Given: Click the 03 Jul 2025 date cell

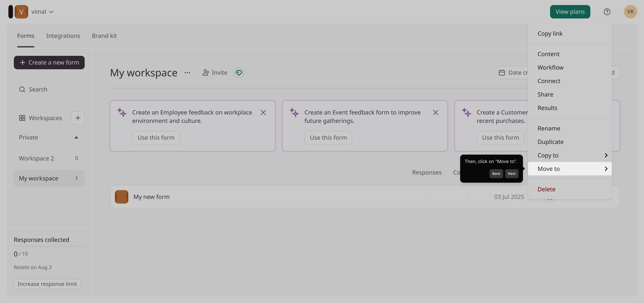Looking at the screenshot, I should [509, 197].
